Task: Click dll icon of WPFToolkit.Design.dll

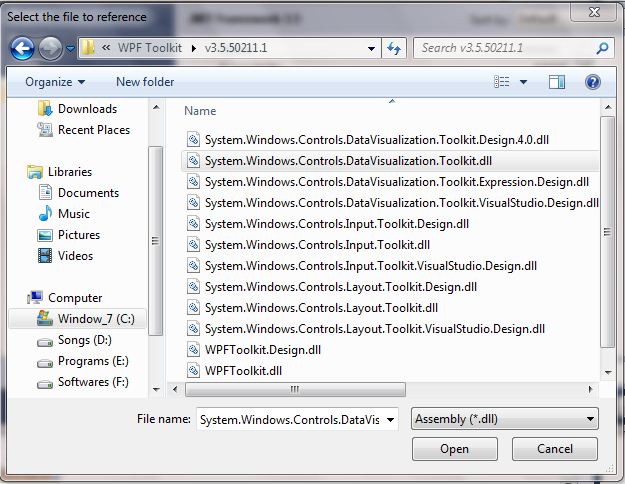Action: point(193,350)
